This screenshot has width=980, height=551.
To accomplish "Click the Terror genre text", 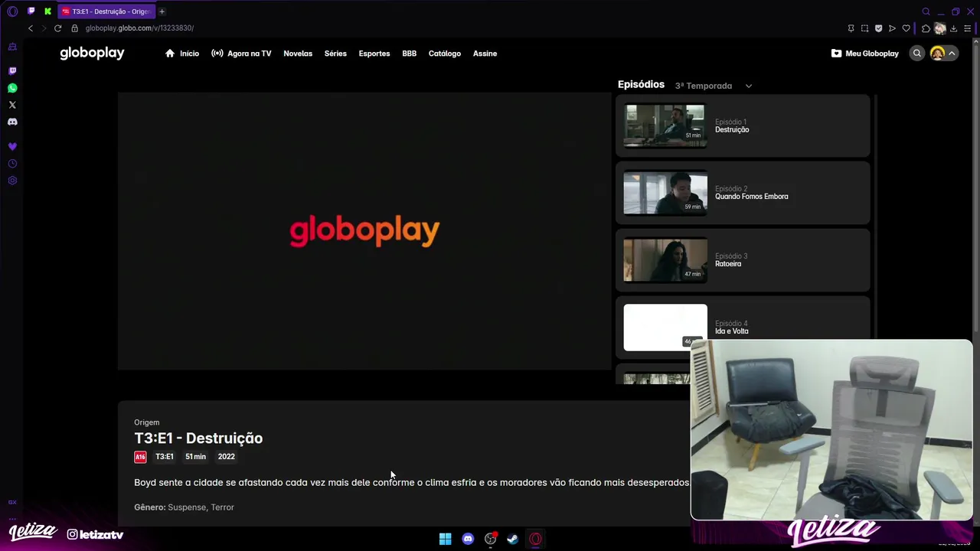I will [x=222, y=507].
